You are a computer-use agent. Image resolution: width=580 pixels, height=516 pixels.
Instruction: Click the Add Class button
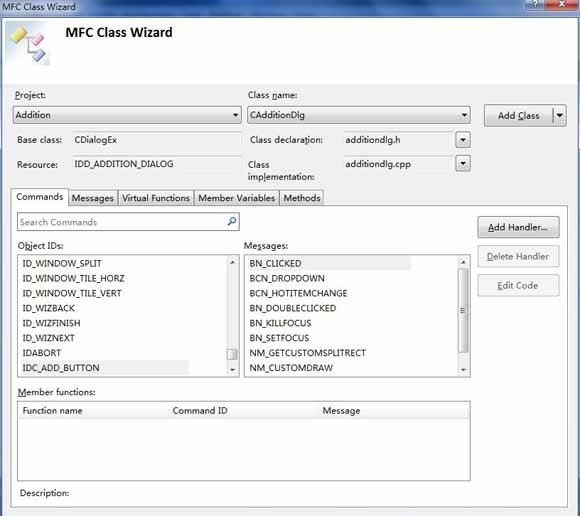(x=519, y=116)
